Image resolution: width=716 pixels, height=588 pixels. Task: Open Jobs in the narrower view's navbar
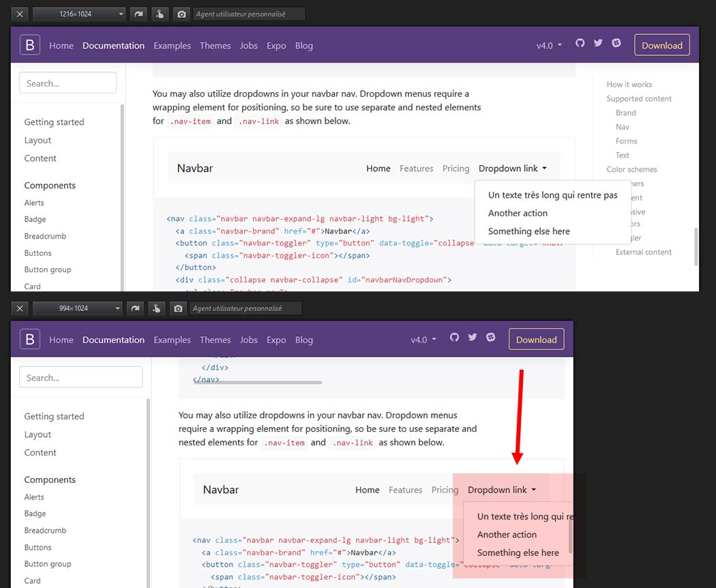[249, 340]
